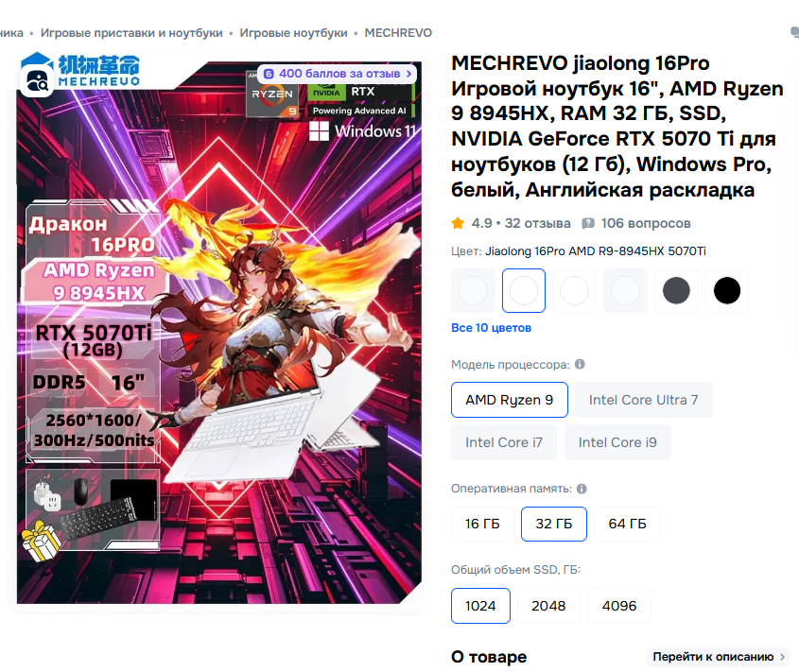Image resolution: width=799 pixels, height=672 pixels.
Task: Select the 16 ГБ memory option
Action: tap(482, 524)
